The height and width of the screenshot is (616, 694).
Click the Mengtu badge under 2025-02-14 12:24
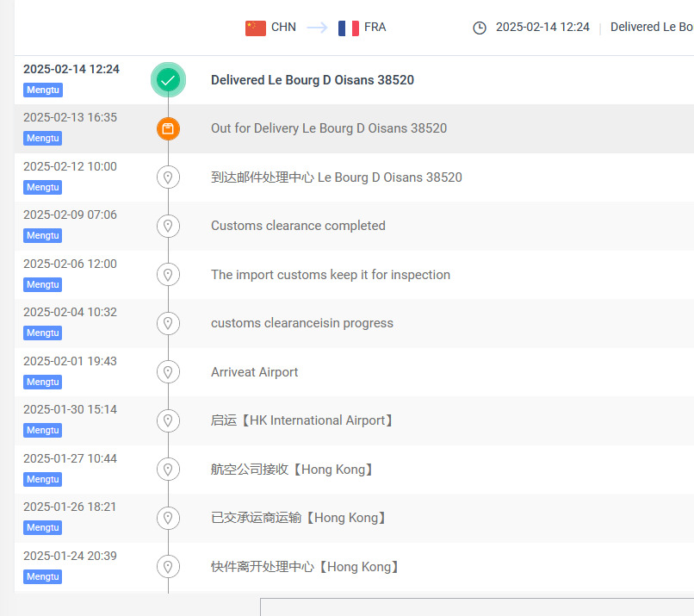tap(42, 90)
